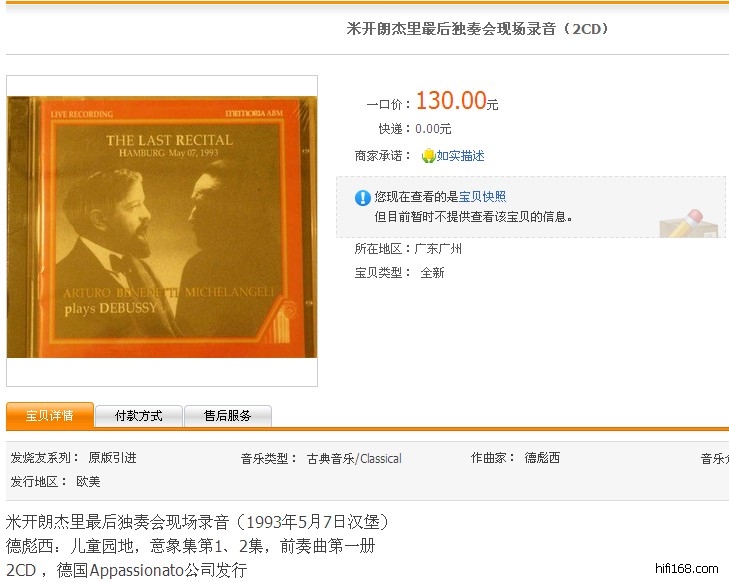Switch to the 售后服务 tab
This screenshot has height=583, width=729.
click(x=228, y=416)
